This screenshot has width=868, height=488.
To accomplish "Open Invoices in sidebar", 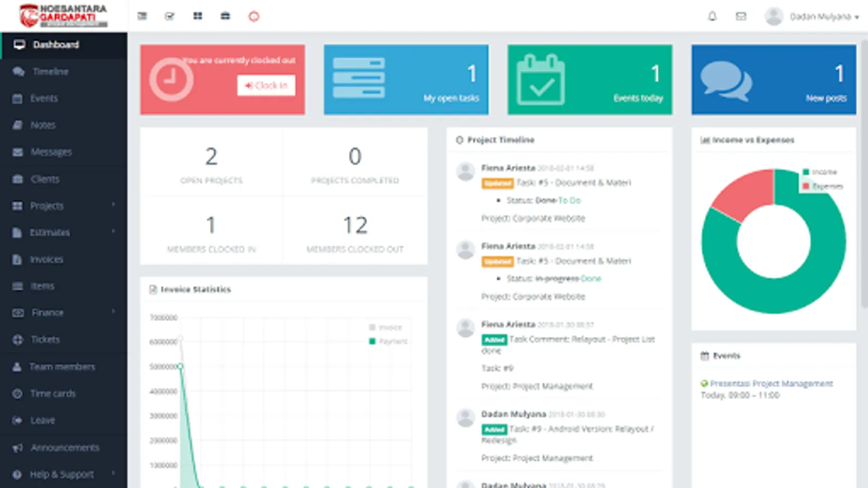I will (x=64, y=259).
